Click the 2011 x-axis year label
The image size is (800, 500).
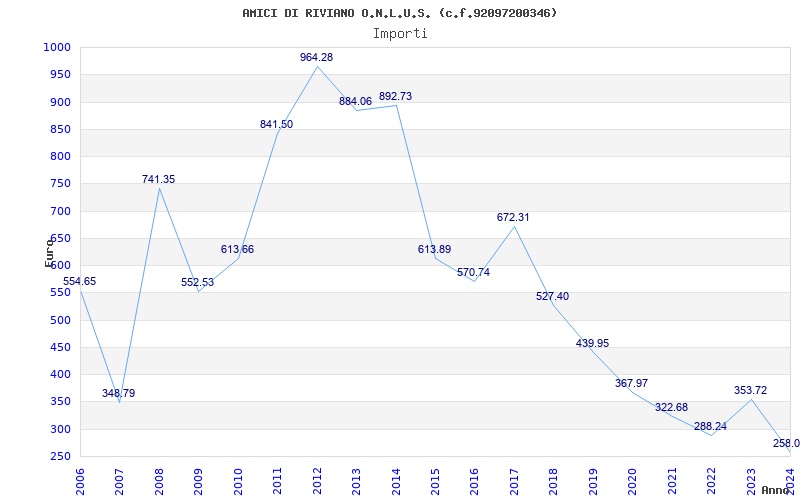click(x=278, y=481)
